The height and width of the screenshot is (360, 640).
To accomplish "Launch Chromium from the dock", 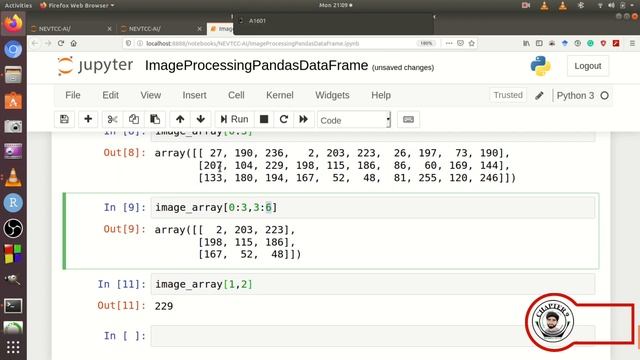I will pos(13,49).
